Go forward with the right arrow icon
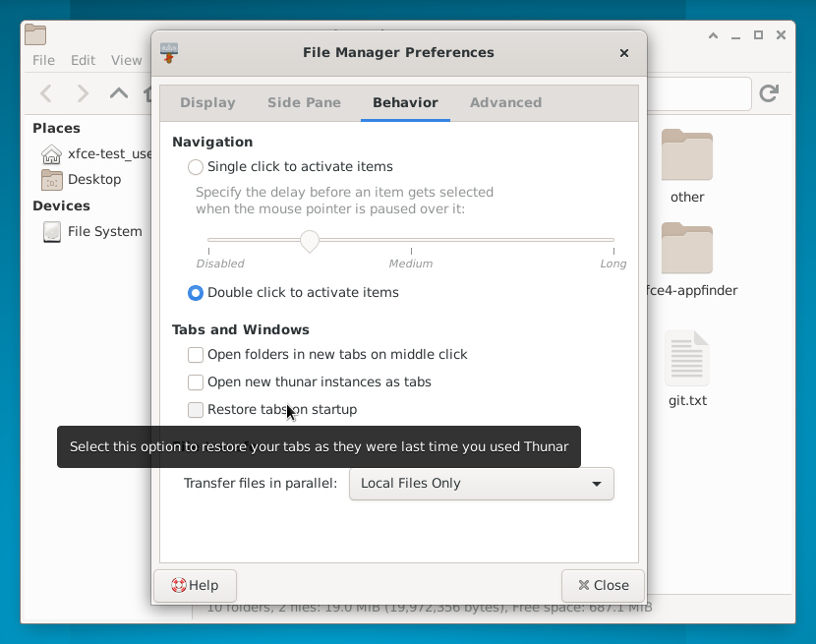The width and height of the screenshot is (816, 644). (83, 93)
